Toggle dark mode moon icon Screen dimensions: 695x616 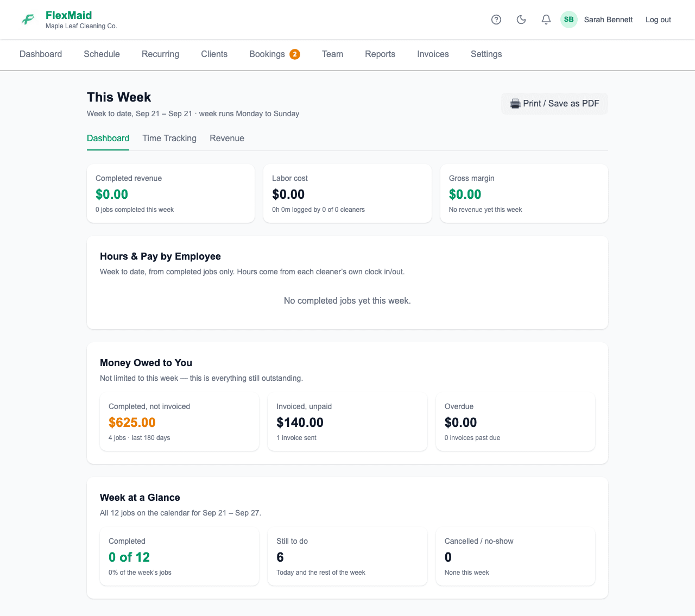coord(521,20)
